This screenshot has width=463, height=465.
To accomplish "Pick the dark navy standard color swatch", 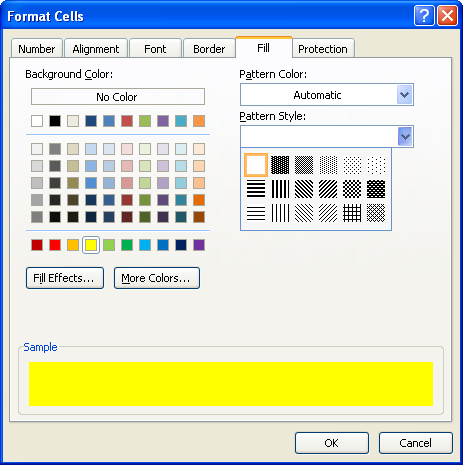I will click(181, 245).
